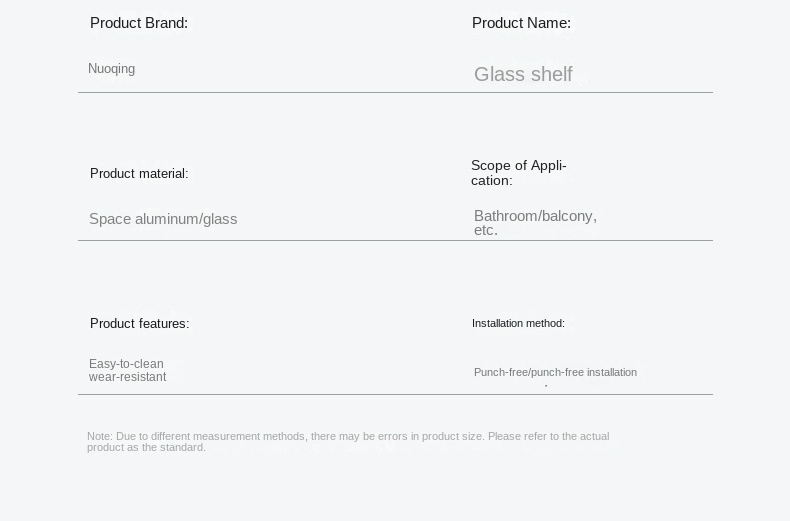
Task: Click the "Product material:" label
Action: click(139, 174)
